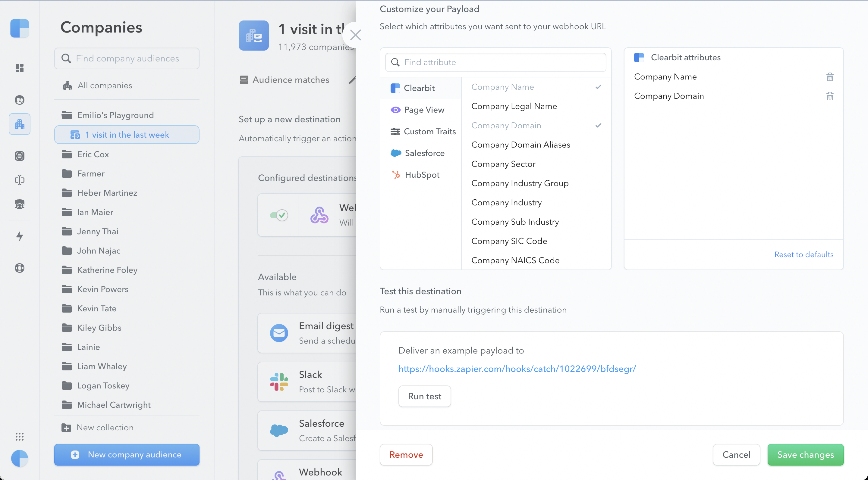Screen dimensions: 868x480
Task: Toggle the configured webhook destination switch
Action: pyautogui.click(x=279, y=215)
